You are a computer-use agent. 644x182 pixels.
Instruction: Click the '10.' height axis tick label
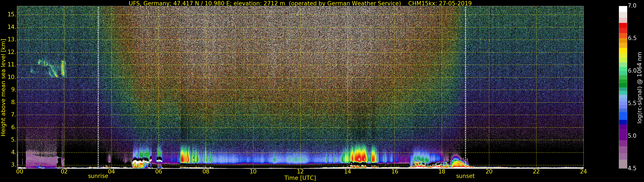(x=12, y=77)
